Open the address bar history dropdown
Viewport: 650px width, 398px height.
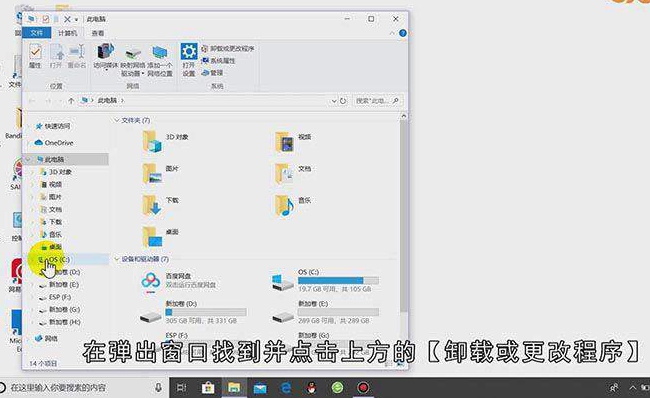point(333,101)
